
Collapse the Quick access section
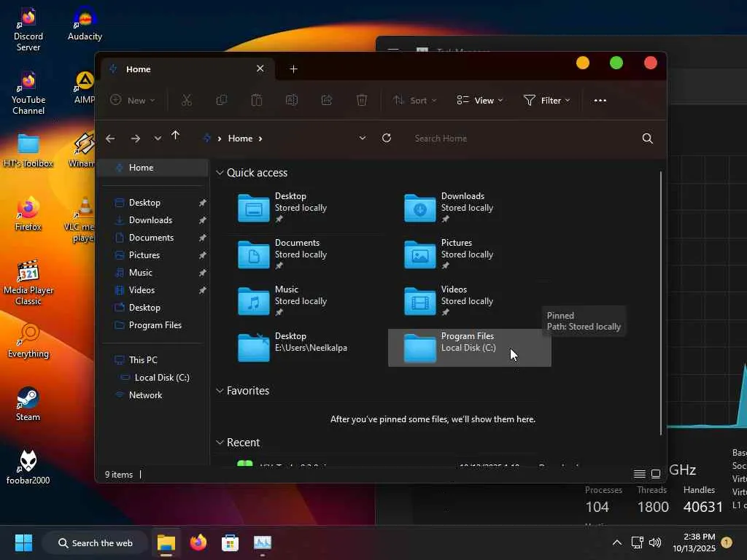coord(220,172)
